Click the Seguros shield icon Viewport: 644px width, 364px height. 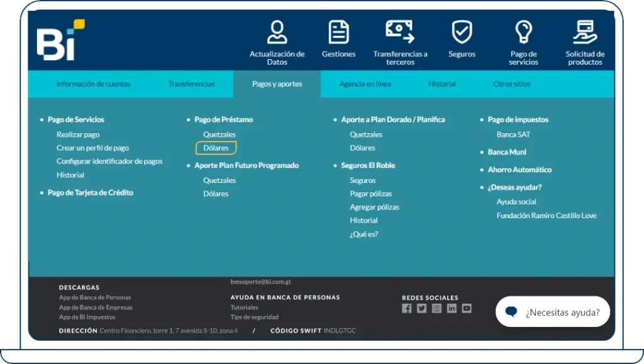pyautogui.click(x=462, y=32)
